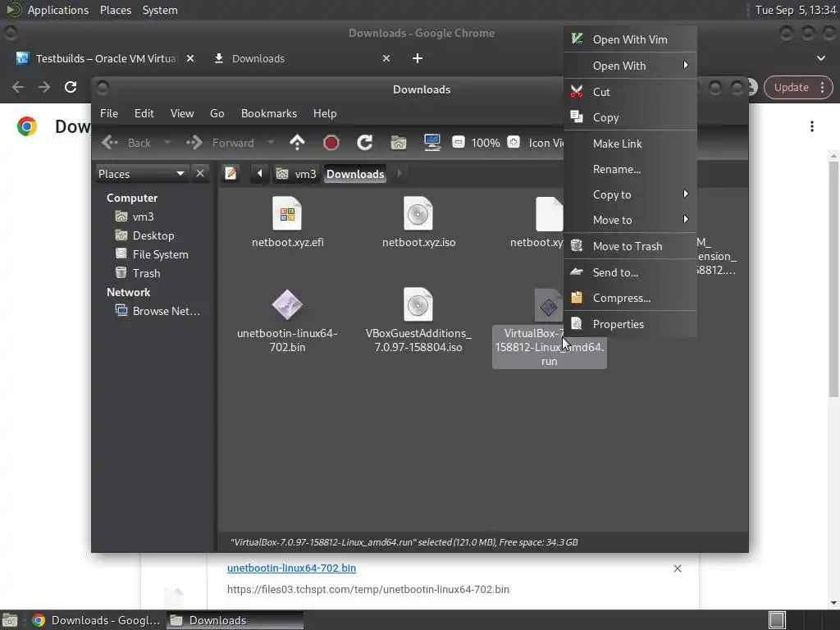Zoom out with the minus icon

click(459, 142)
